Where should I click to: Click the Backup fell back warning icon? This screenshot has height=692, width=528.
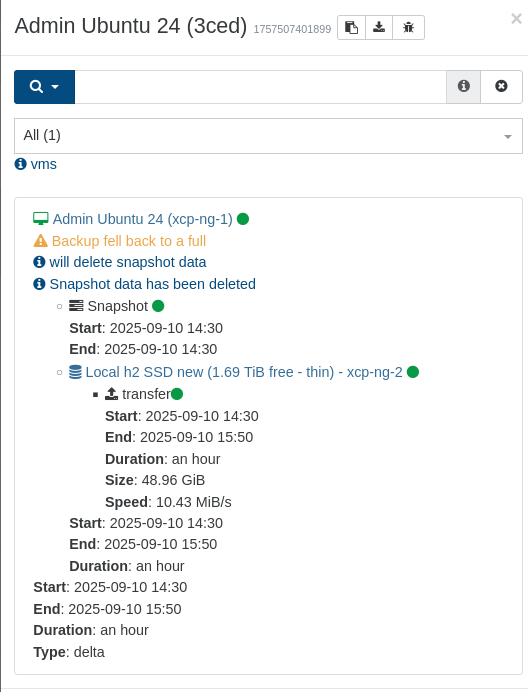tap(40, 241)
